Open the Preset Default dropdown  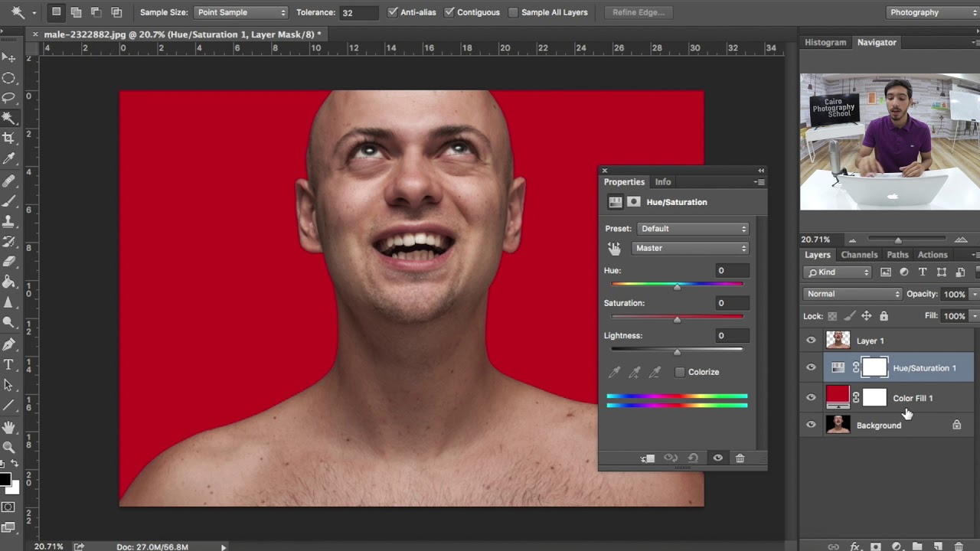pos(692,229)
